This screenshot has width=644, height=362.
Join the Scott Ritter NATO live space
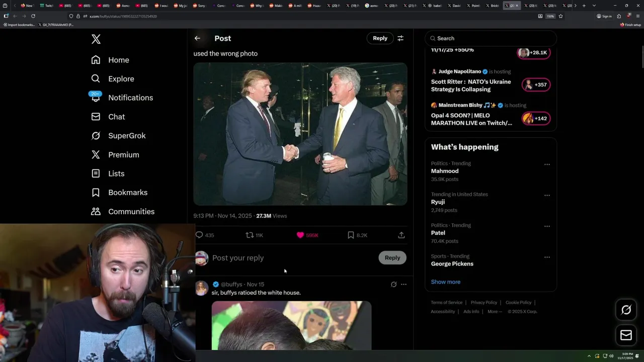(x=471, y=85)
